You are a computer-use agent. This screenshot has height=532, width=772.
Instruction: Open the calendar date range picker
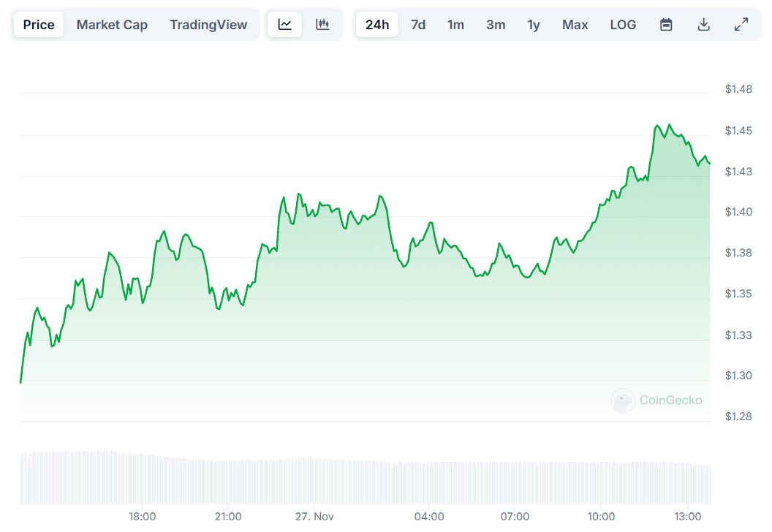click(x=666, y=24)
